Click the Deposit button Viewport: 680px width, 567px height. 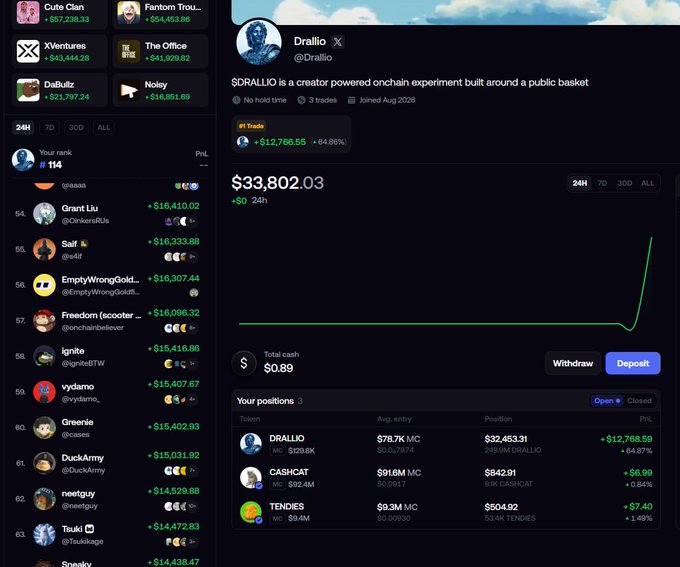tap(633, 363)
